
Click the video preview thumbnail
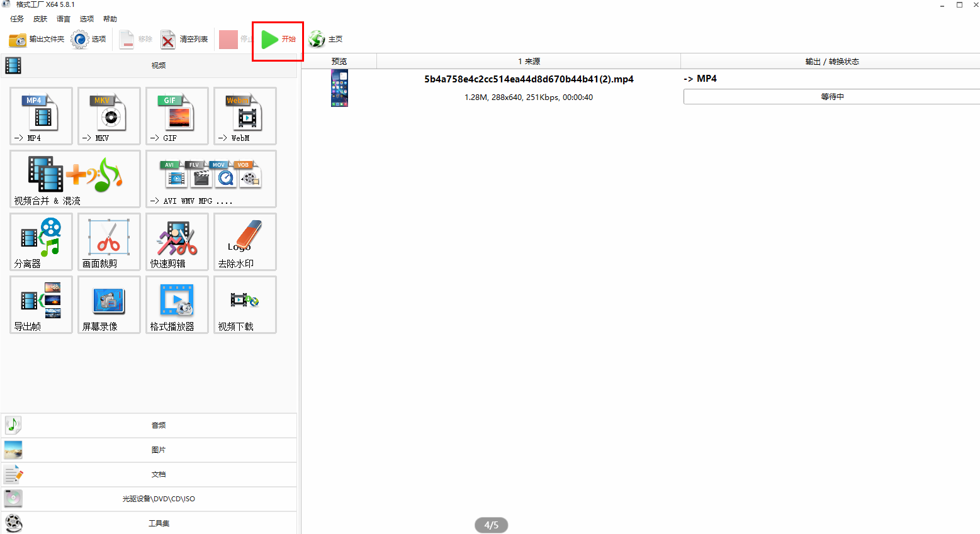(339, 88)
